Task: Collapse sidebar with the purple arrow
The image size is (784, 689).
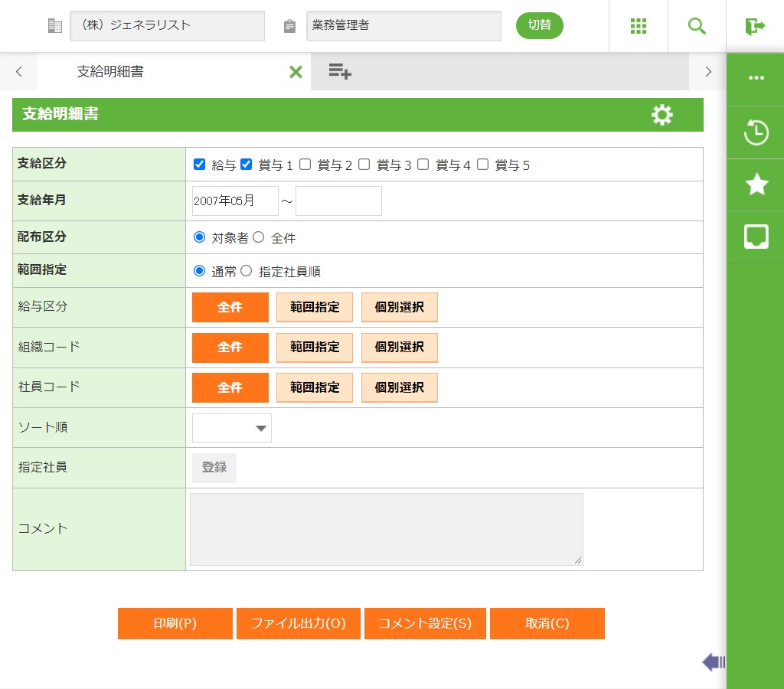Action: pyautogui.click(x=713, y=662)
